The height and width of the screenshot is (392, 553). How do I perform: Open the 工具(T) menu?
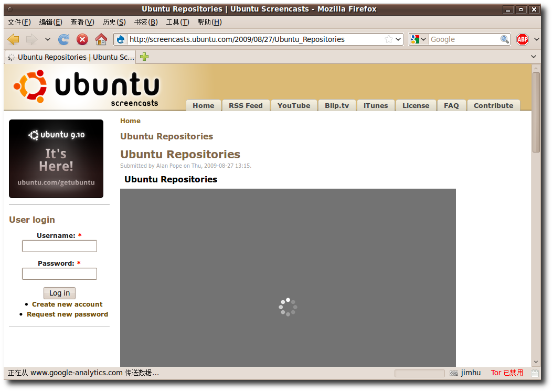coord(177,22)
